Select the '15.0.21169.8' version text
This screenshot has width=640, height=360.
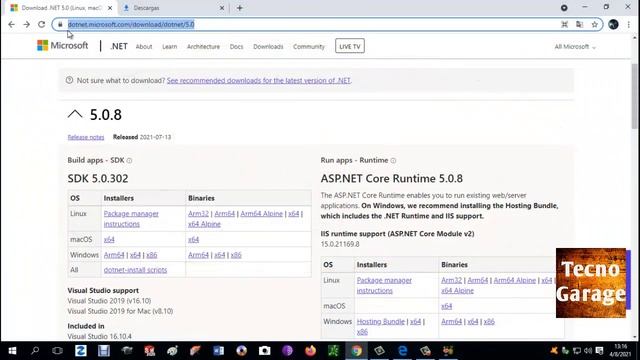coord(340,244)
